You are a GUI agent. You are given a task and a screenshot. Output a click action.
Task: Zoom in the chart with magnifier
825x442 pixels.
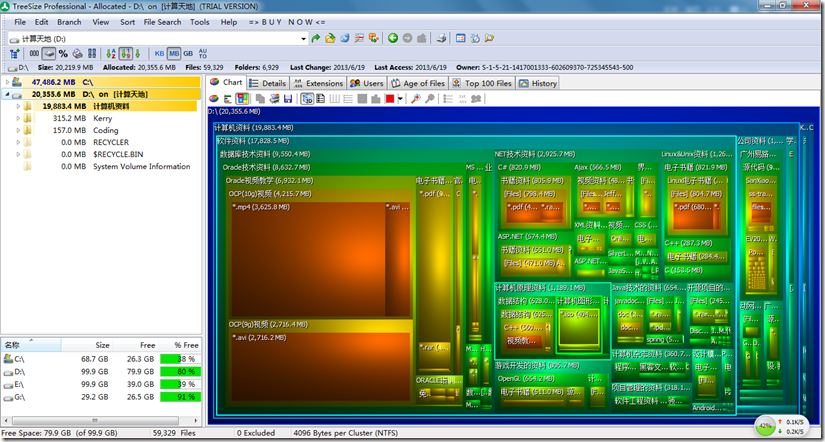point(416,98)
